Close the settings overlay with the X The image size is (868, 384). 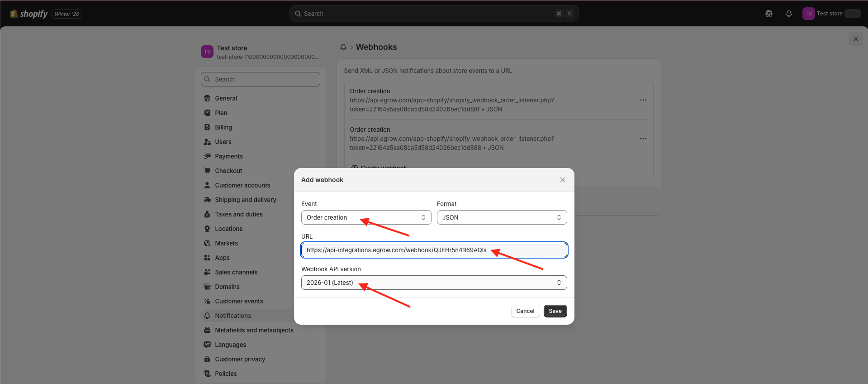click(x=856, y=39)
